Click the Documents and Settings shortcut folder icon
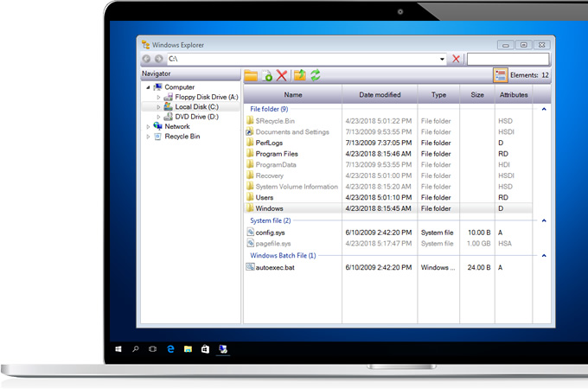Viewport: 588px width, 389px height. [250, 131]
